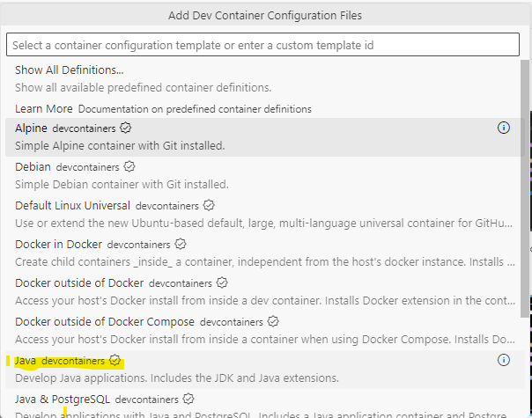The height and width of the screenshot is (418, 532).
Task: Open Learn More documentation entry
Action: pos(264,109)
